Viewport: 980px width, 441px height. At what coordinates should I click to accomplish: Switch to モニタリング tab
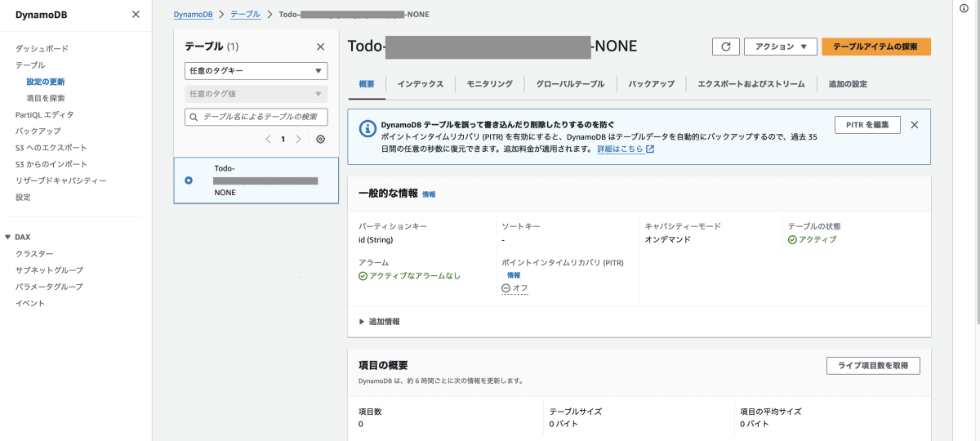pos(490,84)
